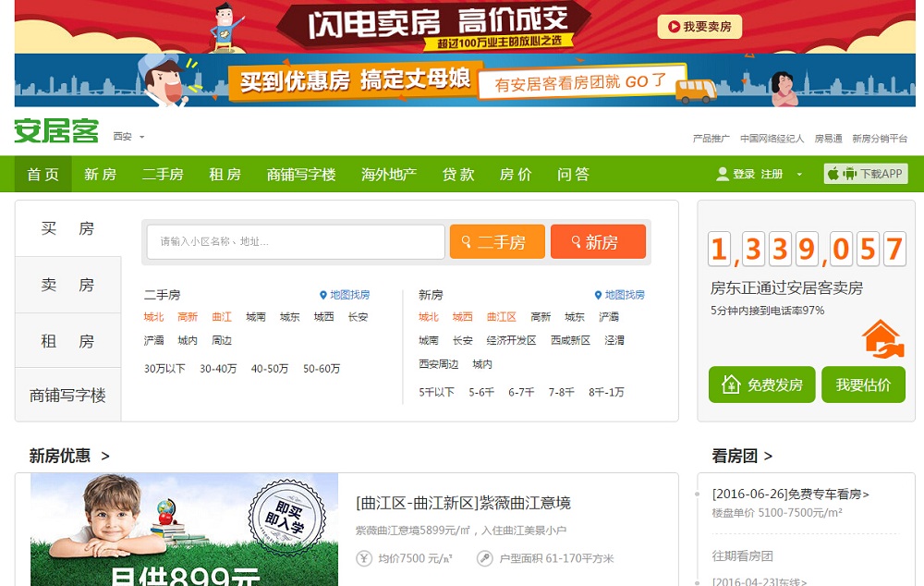Open the 紫薇曲江意境 listing title

pos(463,503)
